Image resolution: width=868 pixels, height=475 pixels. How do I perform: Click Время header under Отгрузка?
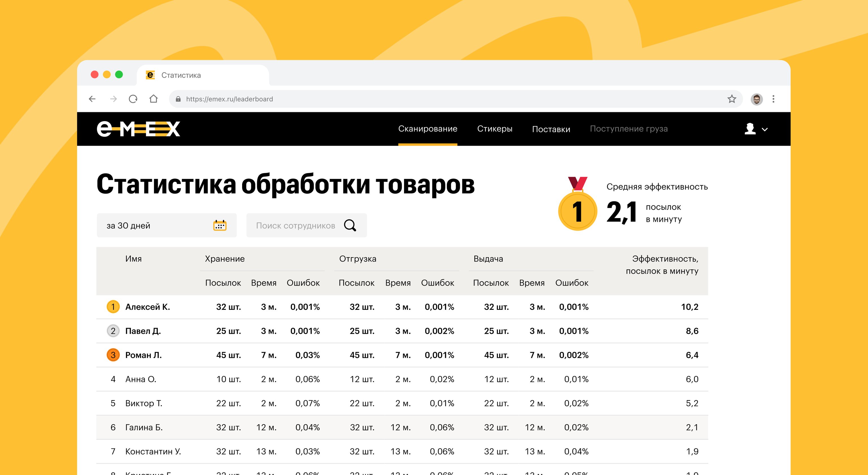click(x=398, y=283)
